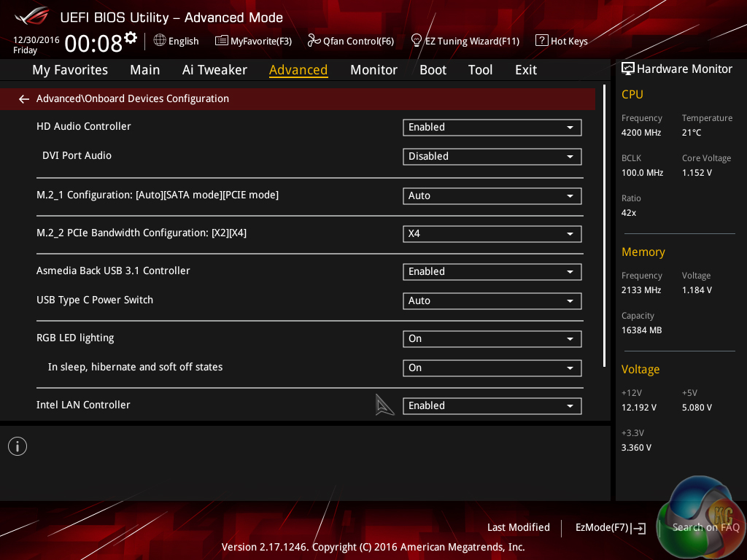
Task: Open the M.2_1 Configuration dropdown
Action: click(x=492, y=195)
